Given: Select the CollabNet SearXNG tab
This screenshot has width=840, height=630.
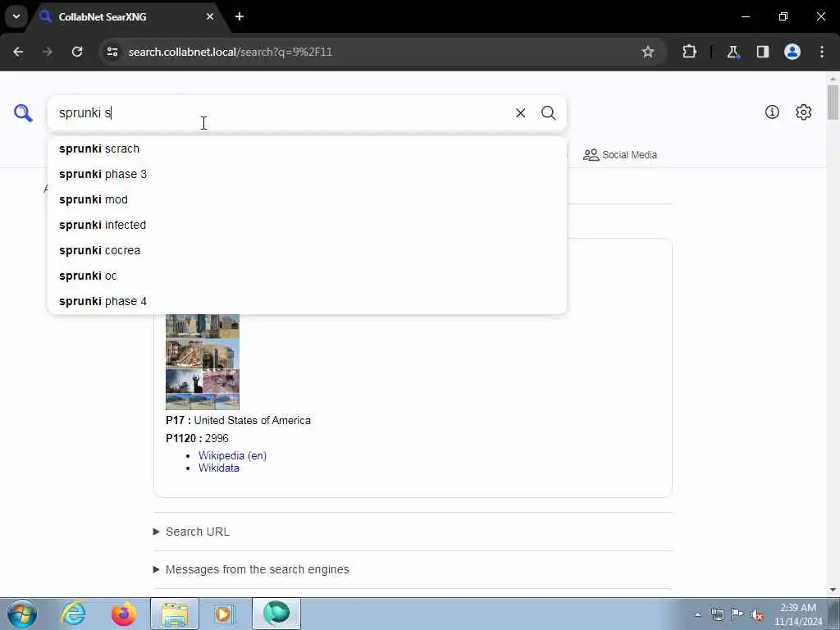Looking at the screenshot, I should click(129, 16).
